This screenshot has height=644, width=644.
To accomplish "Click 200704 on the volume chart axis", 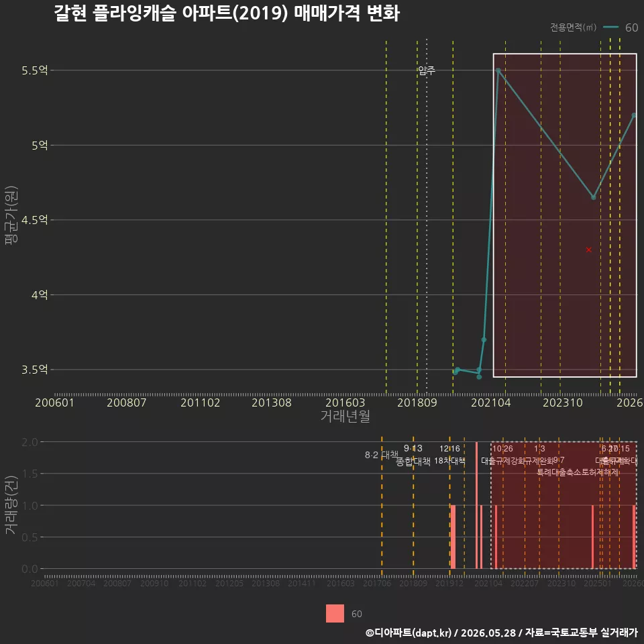I will click(81, 583).
